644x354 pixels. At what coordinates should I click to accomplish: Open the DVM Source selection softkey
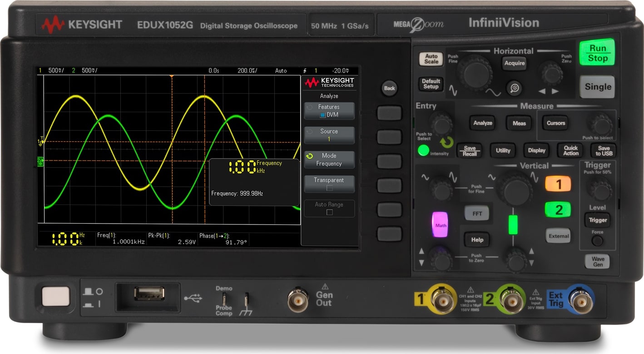329,134
